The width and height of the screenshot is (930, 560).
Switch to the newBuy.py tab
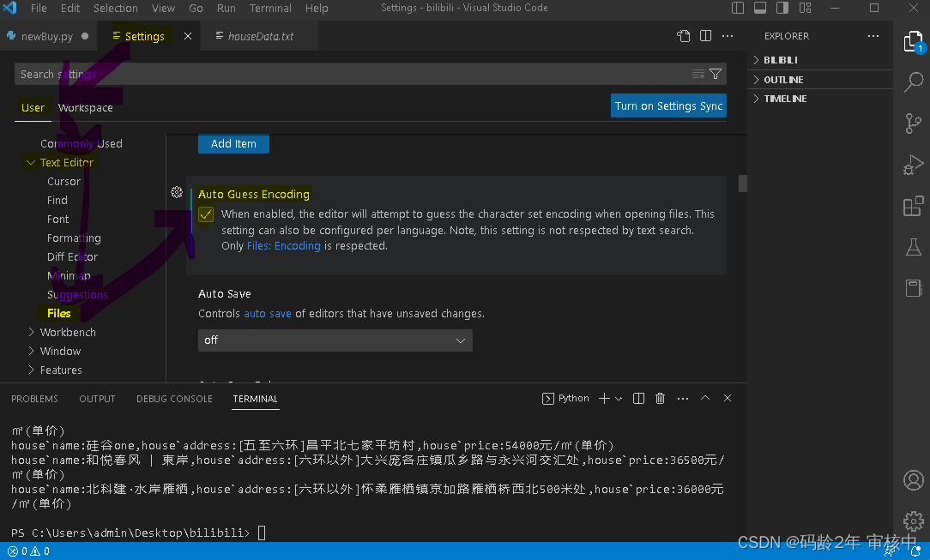click(47, 36)
